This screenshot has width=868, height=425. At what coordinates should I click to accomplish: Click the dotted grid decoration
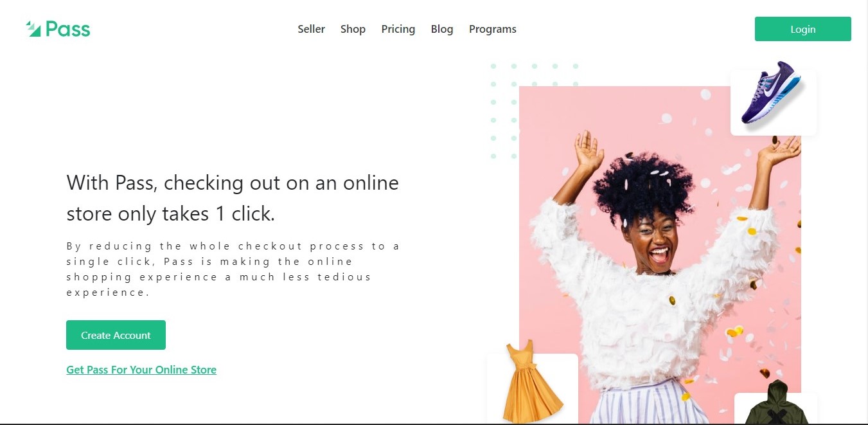(x=534, y=111)
